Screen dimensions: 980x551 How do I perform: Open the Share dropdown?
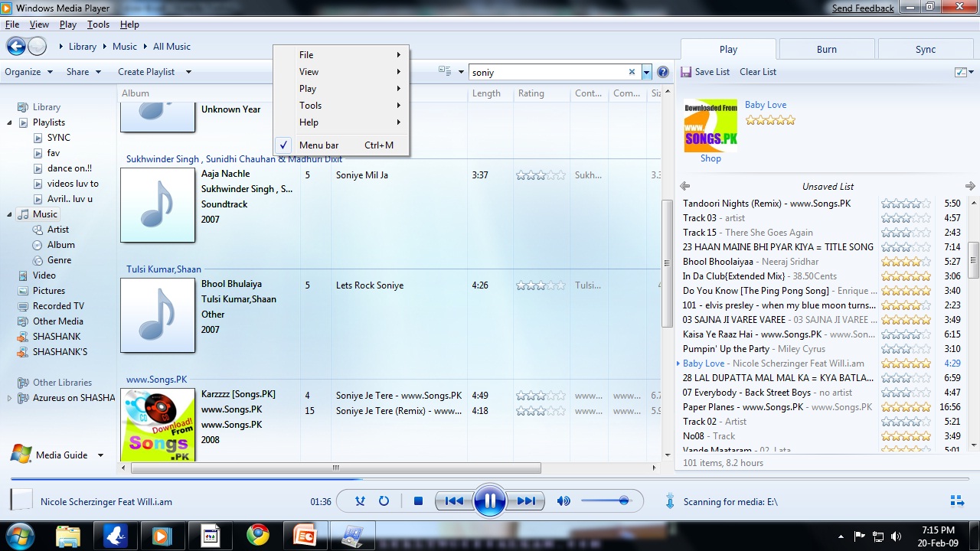[x=83, y=72]
